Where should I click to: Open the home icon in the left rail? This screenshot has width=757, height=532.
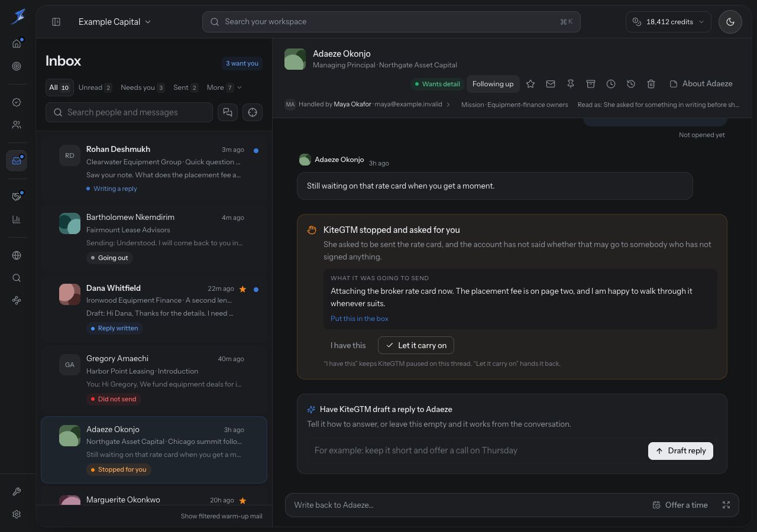pos(17,44)
